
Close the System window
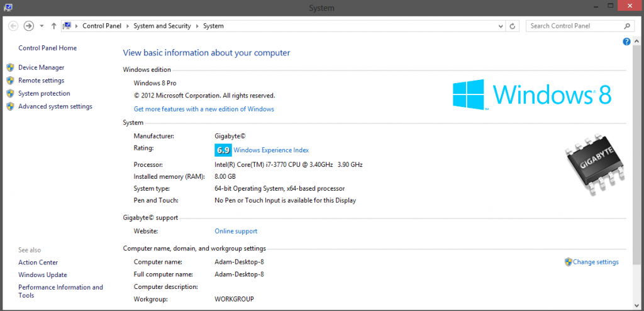click(x=630, y=6)
